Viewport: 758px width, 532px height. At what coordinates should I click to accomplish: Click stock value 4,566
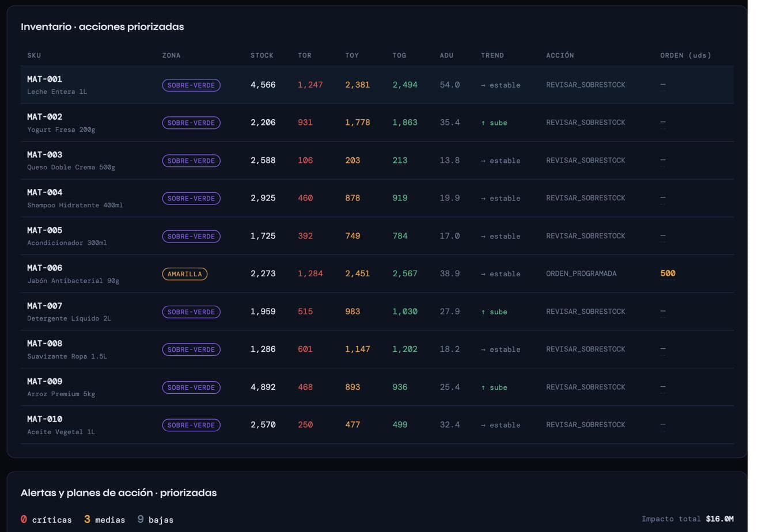tap(263, 85)
